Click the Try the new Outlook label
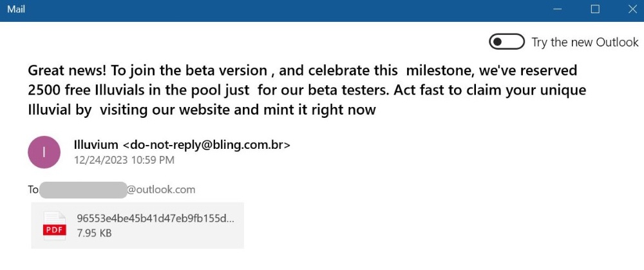This screenshot has height=270, width=644. point(585,43)
